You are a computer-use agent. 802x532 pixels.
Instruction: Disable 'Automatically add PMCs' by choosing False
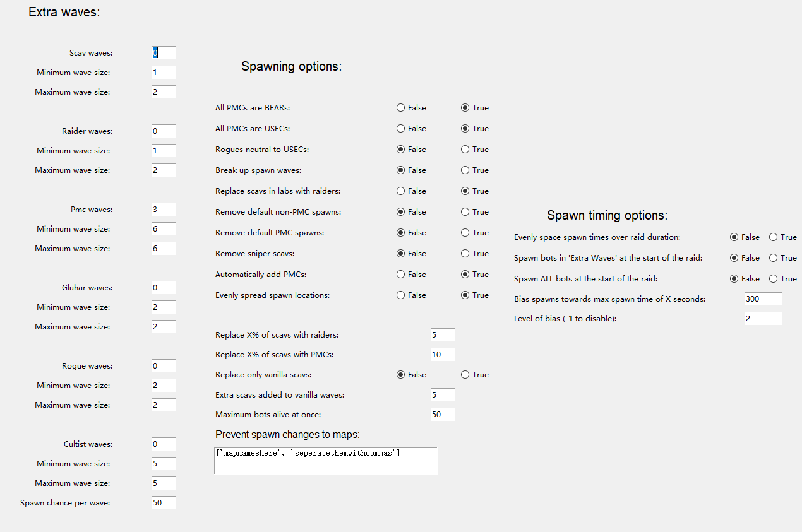[401, 275]
